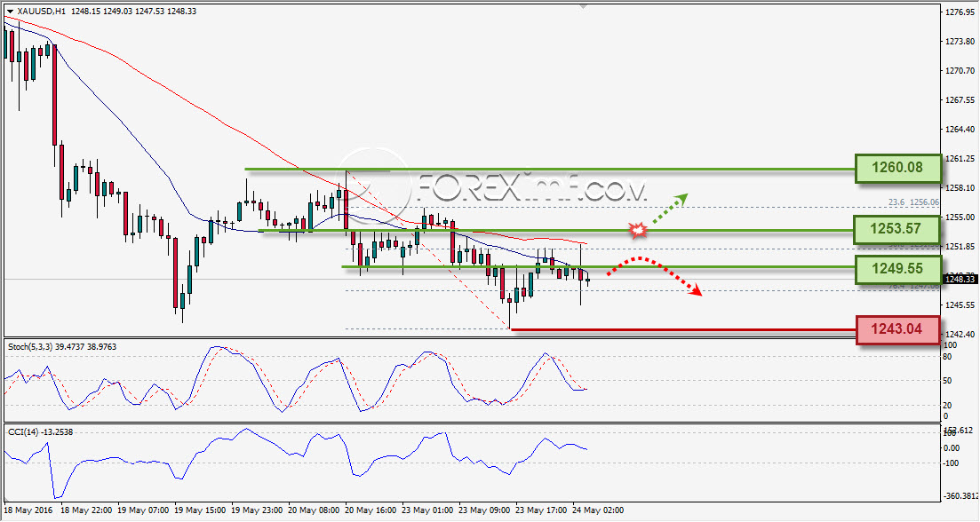Click the CCI scale value -100

952,463
